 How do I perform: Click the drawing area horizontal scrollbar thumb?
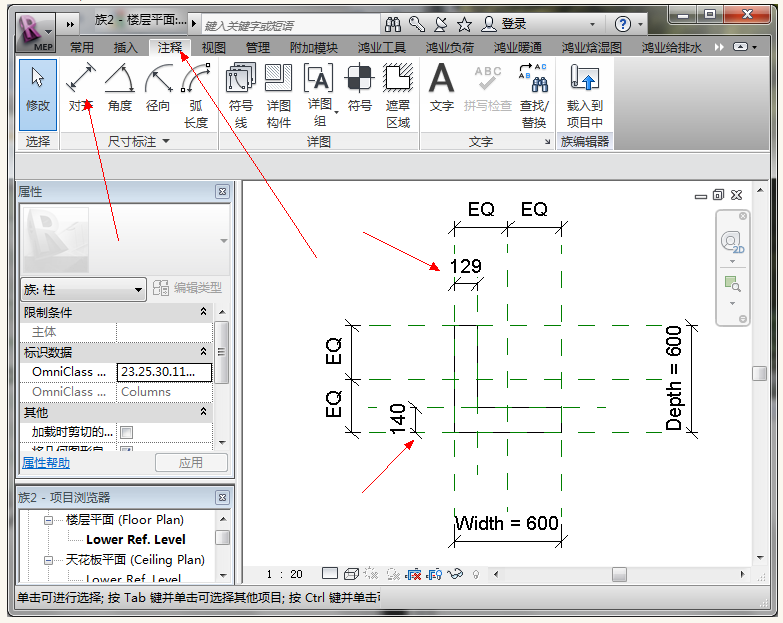(x=619, y=574)
